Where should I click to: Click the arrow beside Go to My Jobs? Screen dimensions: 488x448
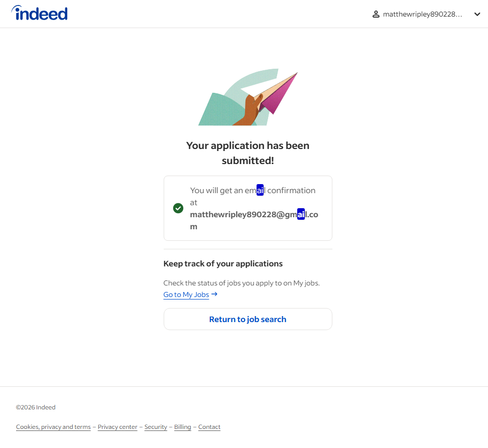click(214, 294)
